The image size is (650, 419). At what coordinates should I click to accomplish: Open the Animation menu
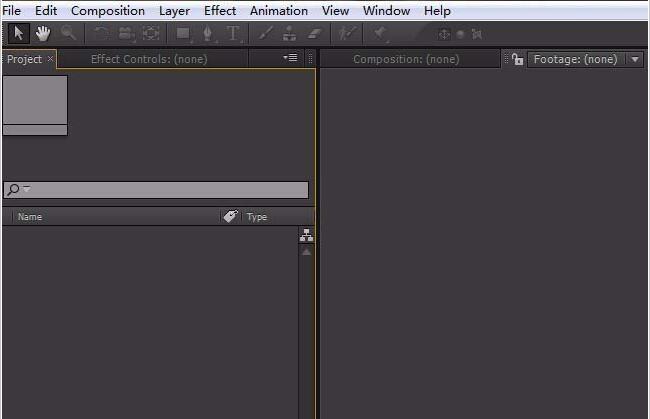click(279, 10)
